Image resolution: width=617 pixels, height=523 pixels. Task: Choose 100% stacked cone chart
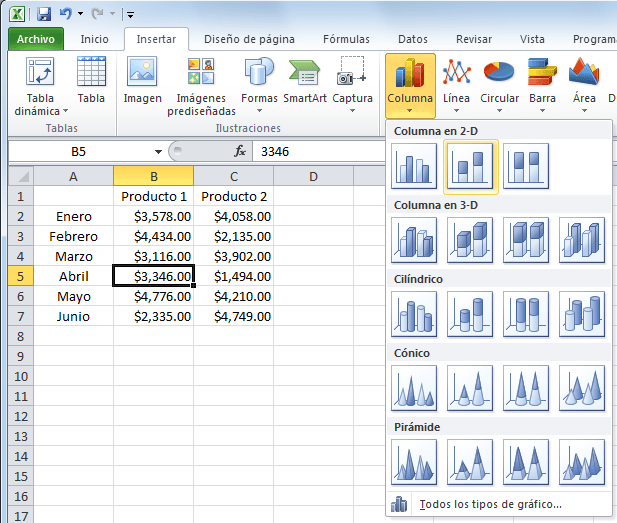click(x=526, y=388)
